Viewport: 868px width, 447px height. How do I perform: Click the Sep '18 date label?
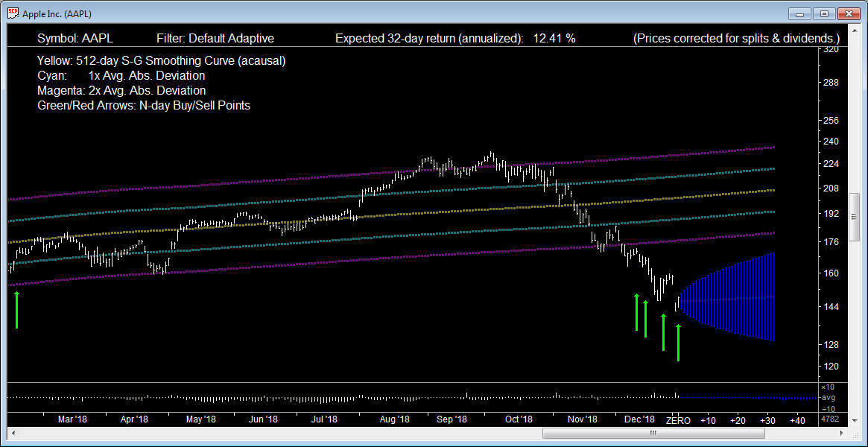coord(452,420)
